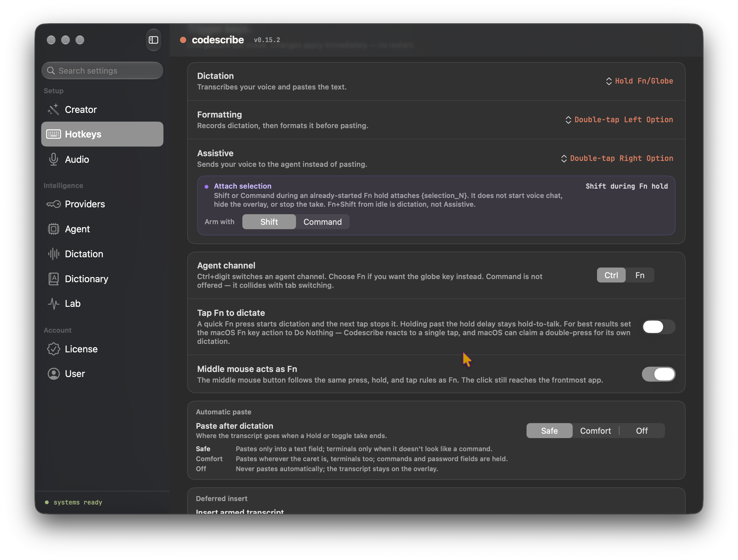The height and width of the screenshot is (560, 738).
Task: Click the Shift during Fn hold label
Action: point(627,186)
